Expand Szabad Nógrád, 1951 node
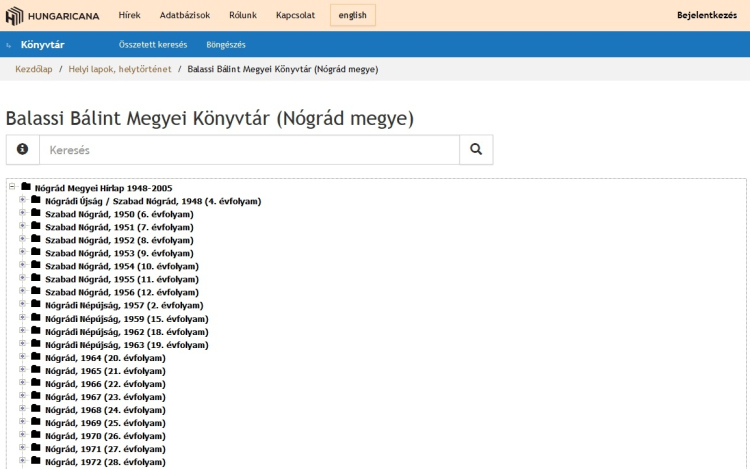This screenshot has height=469, width=750. 22,227
